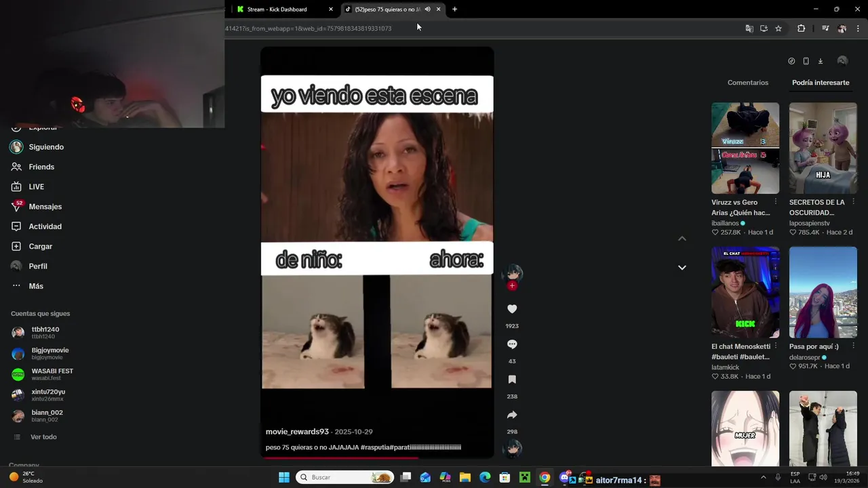Share the video using arrow icon
This screenshot has height=488, width=868.
tap(512, 415)
